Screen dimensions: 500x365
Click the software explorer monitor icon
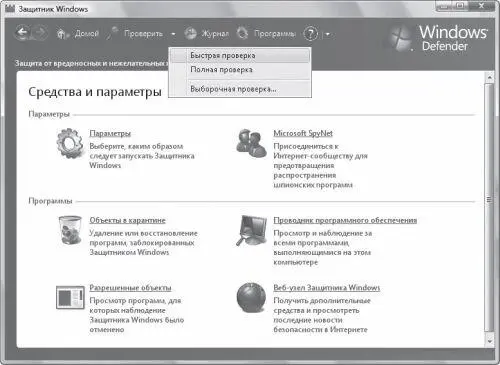tap(251, 230)
